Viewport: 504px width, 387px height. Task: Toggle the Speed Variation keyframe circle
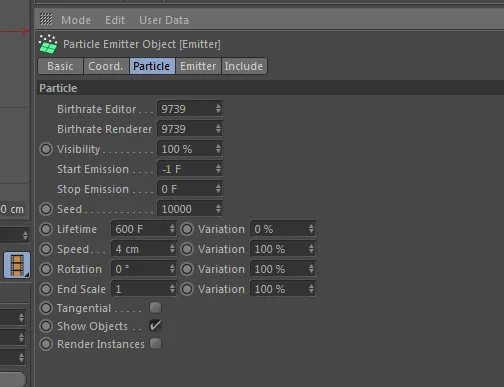click(x=187, y=249)
